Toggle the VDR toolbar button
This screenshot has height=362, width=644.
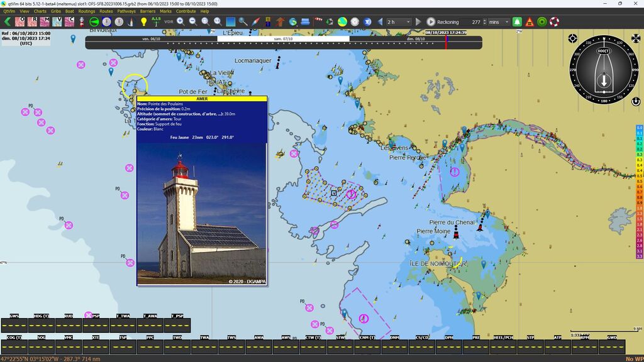169,22
